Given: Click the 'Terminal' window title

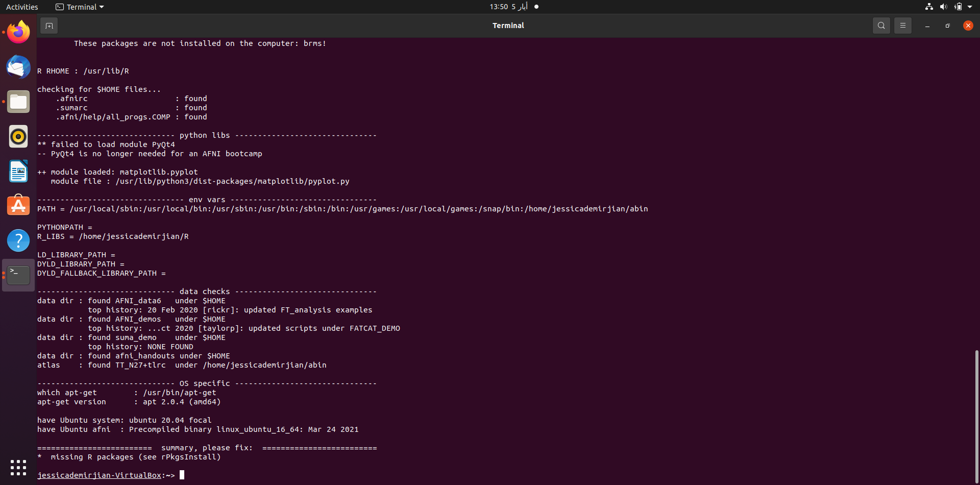Looking at the screenshot, I should [x=508, y=26].
